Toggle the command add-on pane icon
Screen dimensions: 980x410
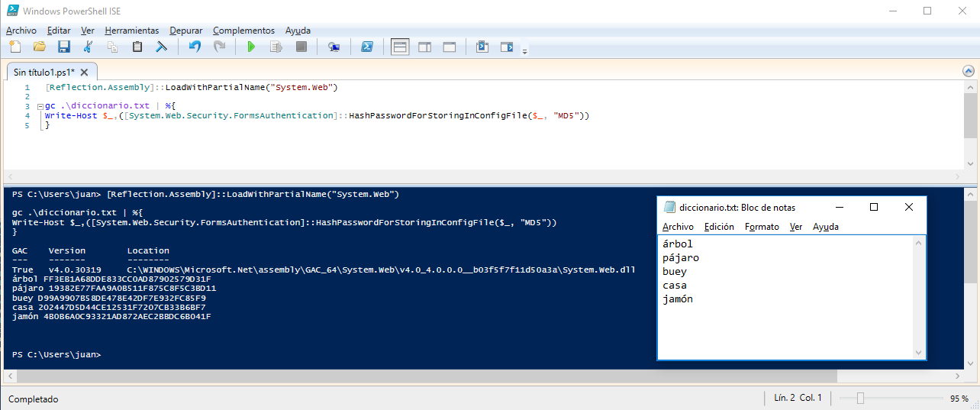pyautogui.click(x=507, y=47)
